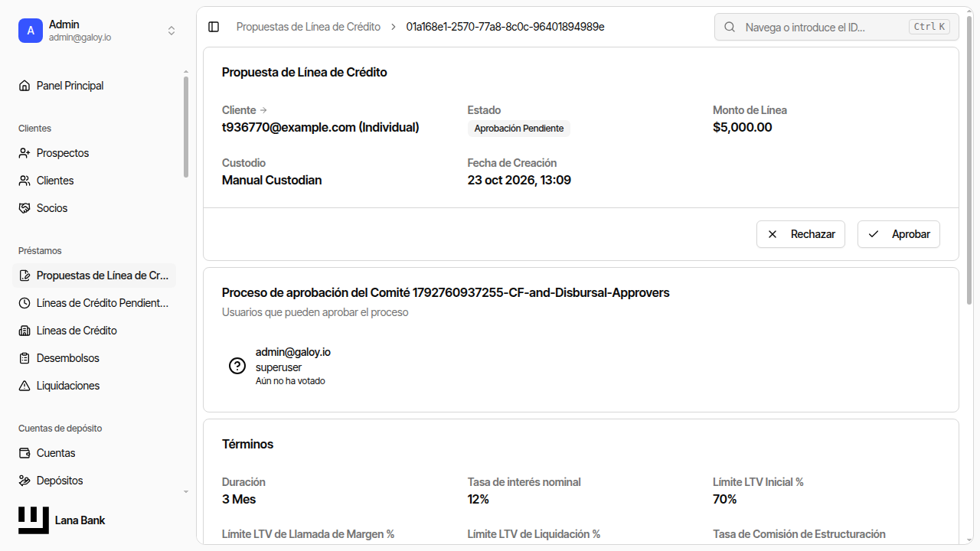Approve the proposal with Aprobar button

899,234
